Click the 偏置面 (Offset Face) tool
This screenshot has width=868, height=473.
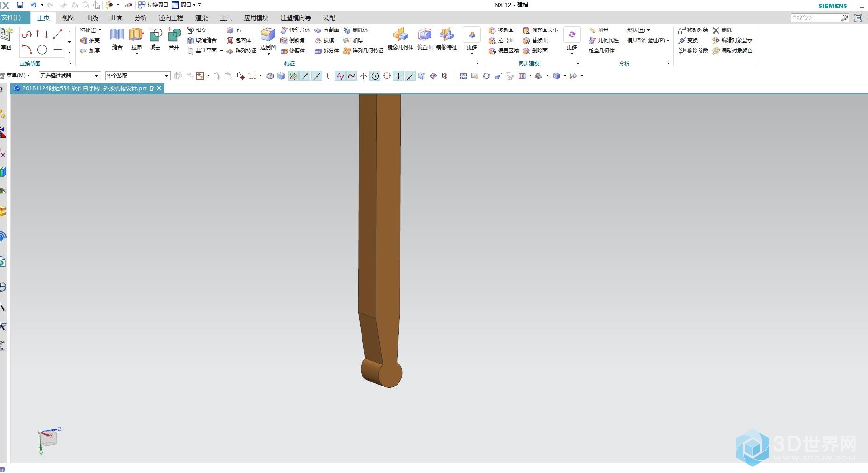point(425,39)
